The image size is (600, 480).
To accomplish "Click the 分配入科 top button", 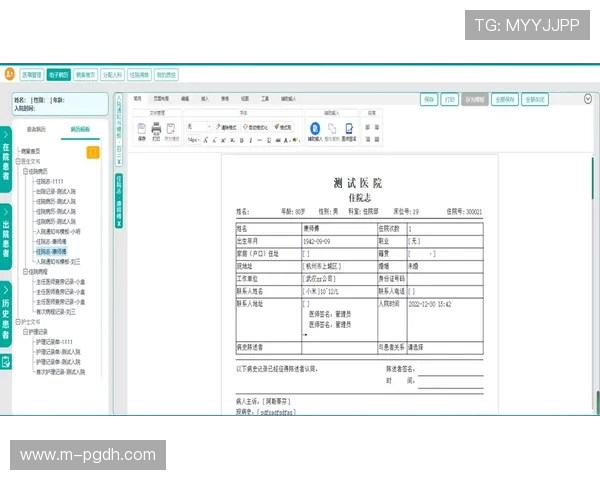I will click(112, 75).
